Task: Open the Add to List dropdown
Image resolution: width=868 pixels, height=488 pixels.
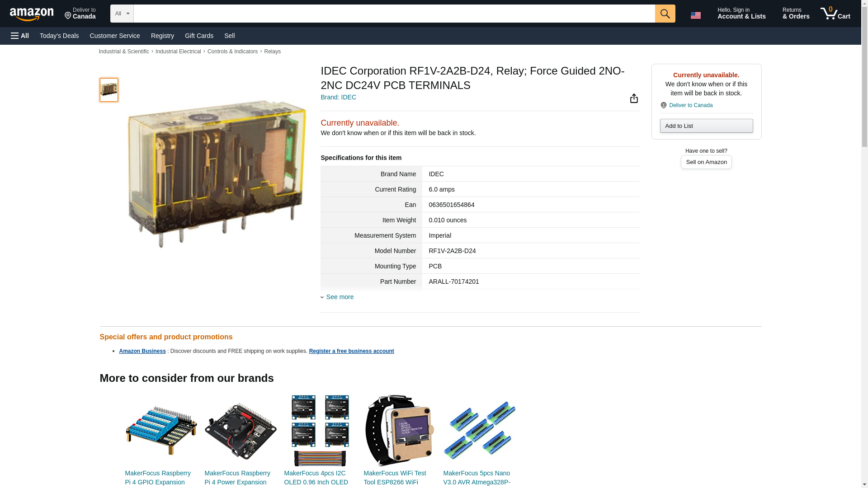Action: click(706, 126)
